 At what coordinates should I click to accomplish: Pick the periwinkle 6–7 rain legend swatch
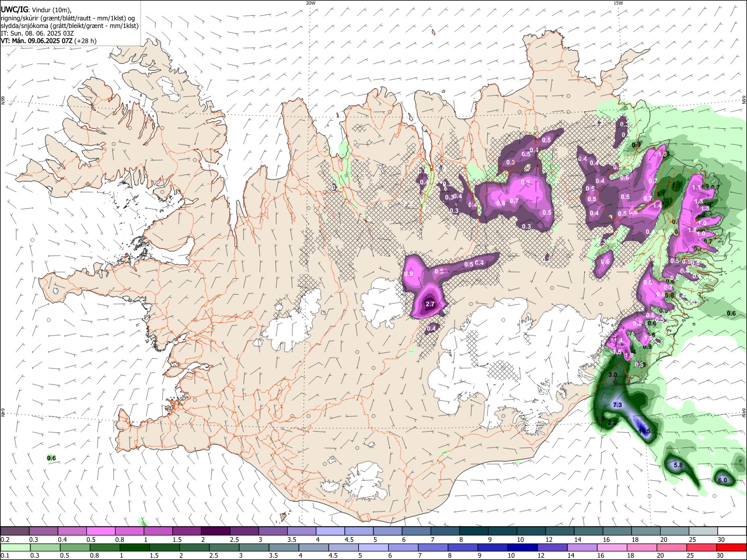click(x=403, y=547)
